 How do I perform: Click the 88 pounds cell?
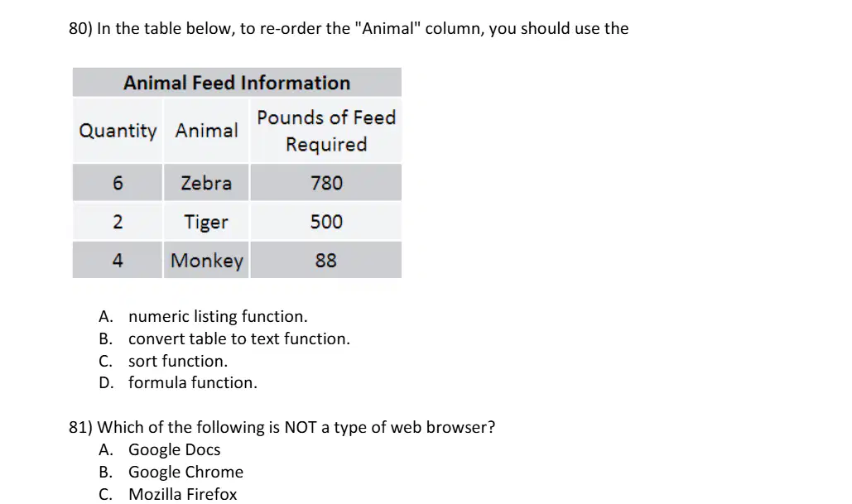point(326,260)
